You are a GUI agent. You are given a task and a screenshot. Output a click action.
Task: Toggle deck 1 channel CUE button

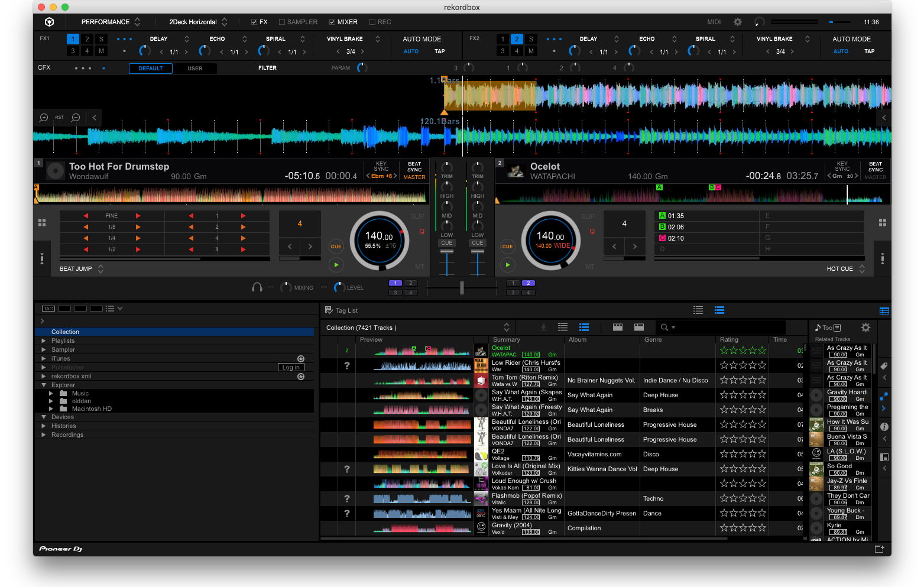coord(447,243)
